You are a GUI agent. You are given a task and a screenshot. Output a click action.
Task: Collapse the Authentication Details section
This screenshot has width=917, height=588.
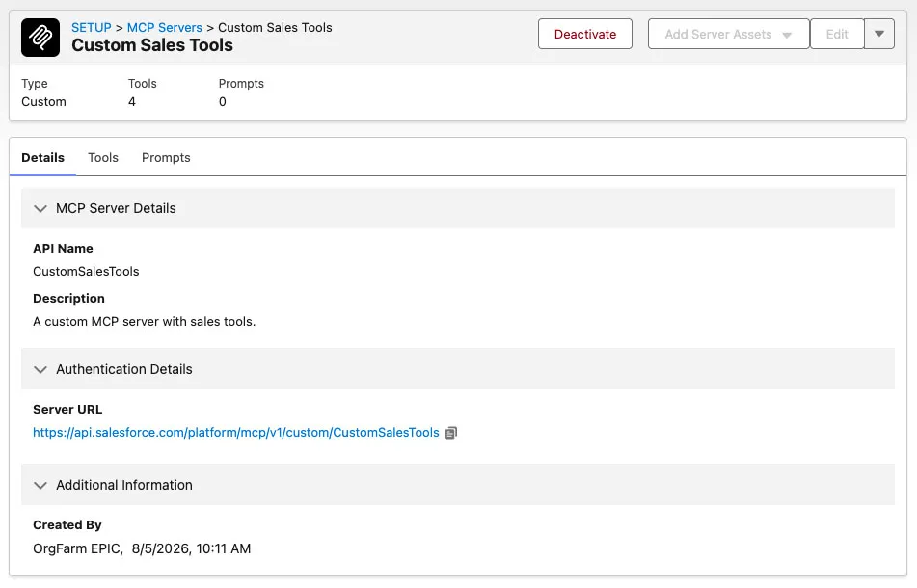pos(40,369)
